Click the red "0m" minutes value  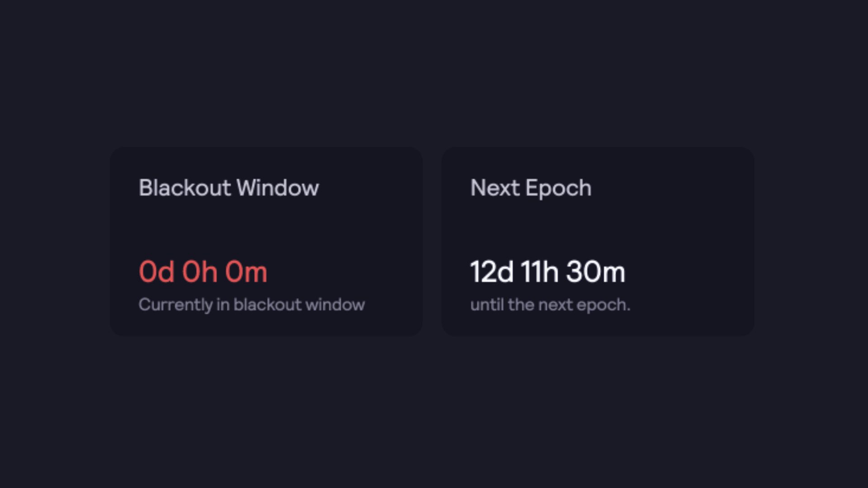click(246, 272)
